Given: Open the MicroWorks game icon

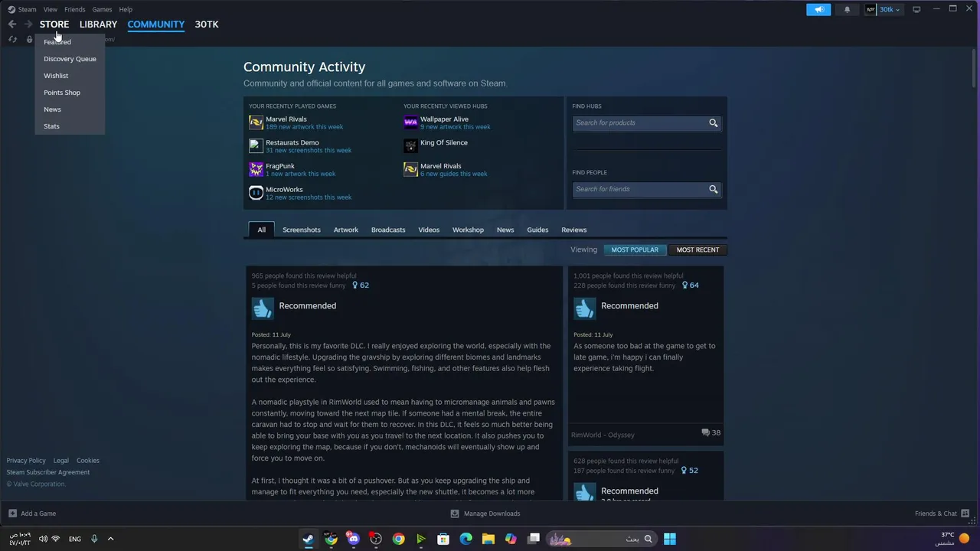Looking at the screenshot, I should tap(256, 193).
